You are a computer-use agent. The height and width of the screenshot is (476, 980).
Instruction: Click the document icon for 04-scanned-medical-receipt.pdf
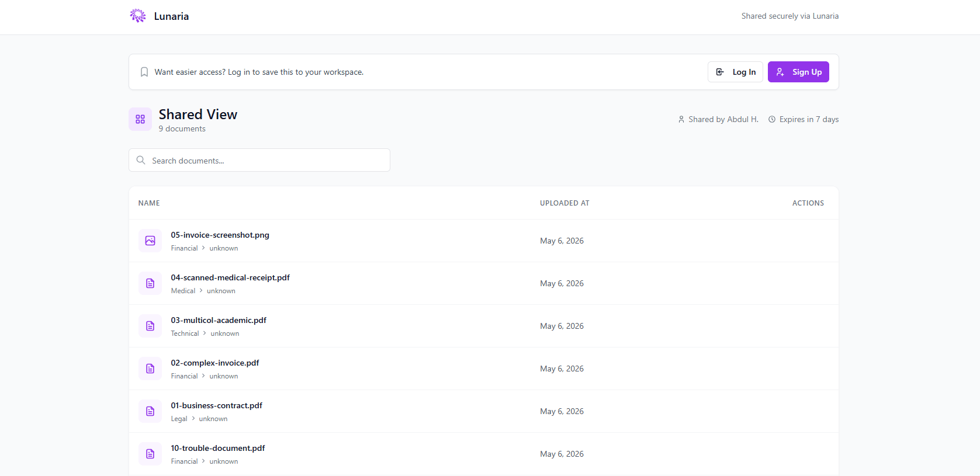pos(150,283)
